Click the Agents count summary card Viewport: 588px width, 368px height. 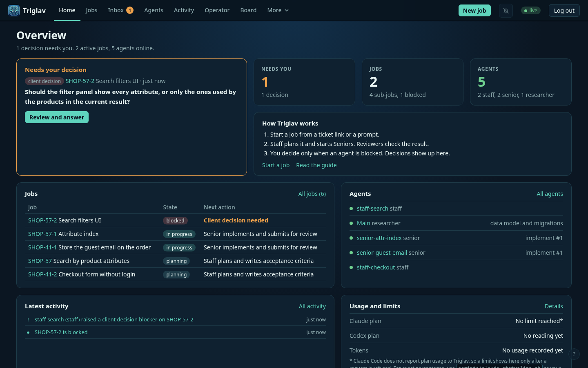[521, 82]
